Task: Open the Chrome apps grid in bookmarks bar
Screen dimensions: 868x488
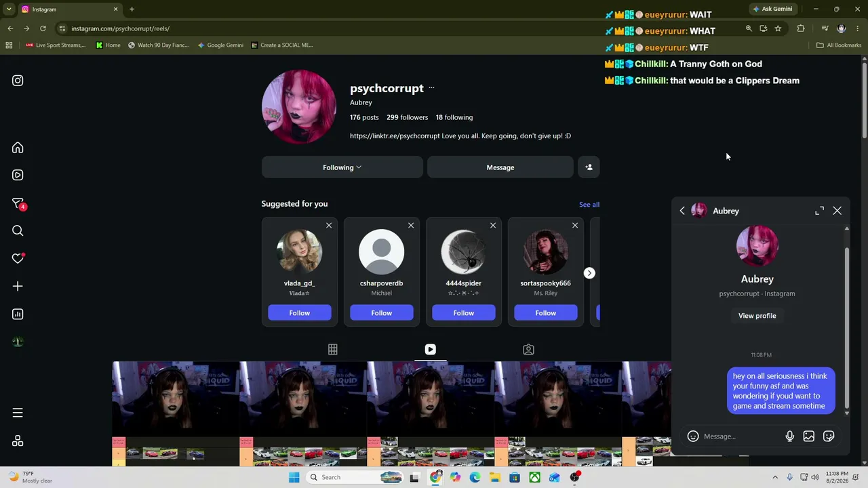Action: (9, 45)
